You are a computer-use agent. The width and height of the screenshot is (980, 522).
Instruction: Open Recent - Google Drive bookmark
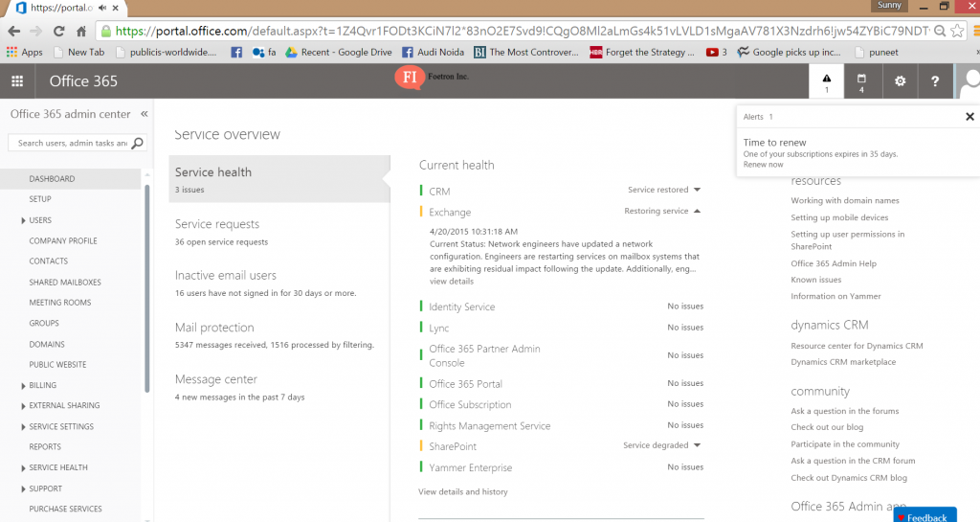point(338,53)
